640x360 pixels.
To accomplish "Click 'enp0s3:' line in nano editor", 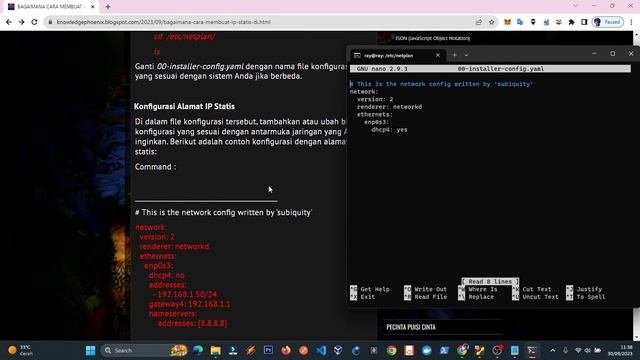I will click(x=376, y=122).
